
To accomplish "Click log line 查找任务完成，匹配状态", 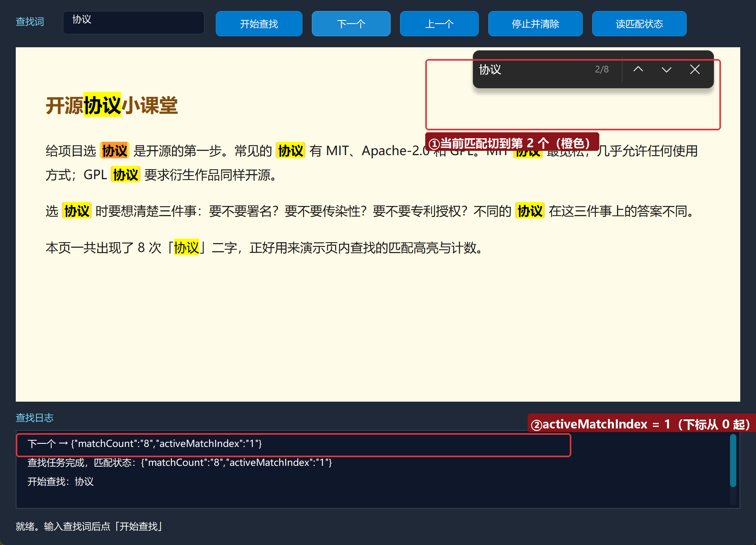I will [x=180, y=462].
